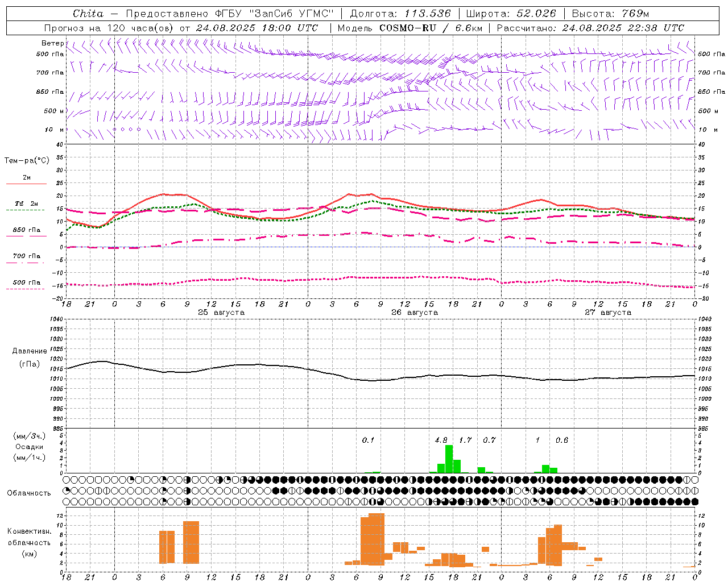
Task: Click the "Осадки" precipitation label
Action: 29,447
